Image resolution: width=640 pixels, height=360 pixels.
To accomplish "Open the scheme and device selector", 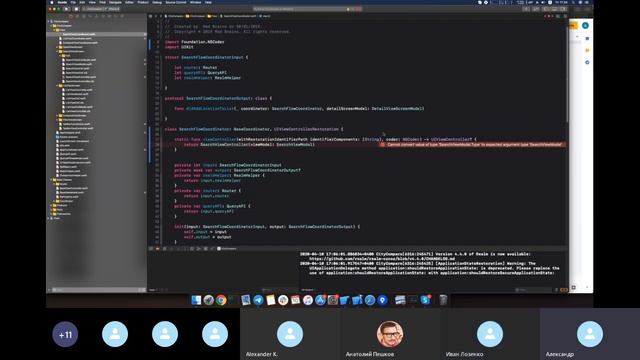I will (100, 9).
